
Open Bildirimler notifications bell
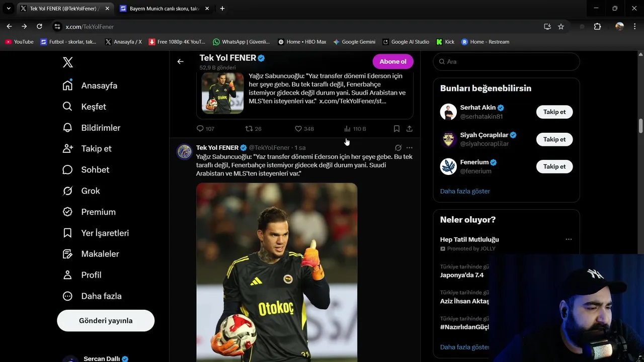click(67, 128)
